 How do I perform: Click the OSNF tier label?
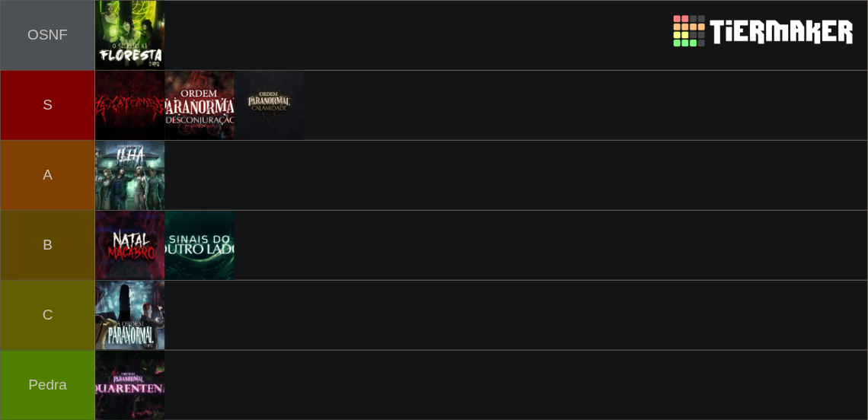click(48, 35)
